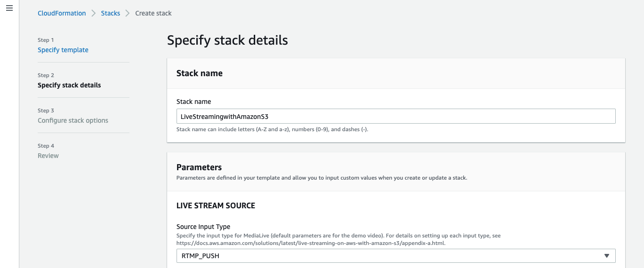The width and height of the screenshot is (644, 268).
Task: Open the Stacks breadcrumb link
Action: [x=111, y=13]
